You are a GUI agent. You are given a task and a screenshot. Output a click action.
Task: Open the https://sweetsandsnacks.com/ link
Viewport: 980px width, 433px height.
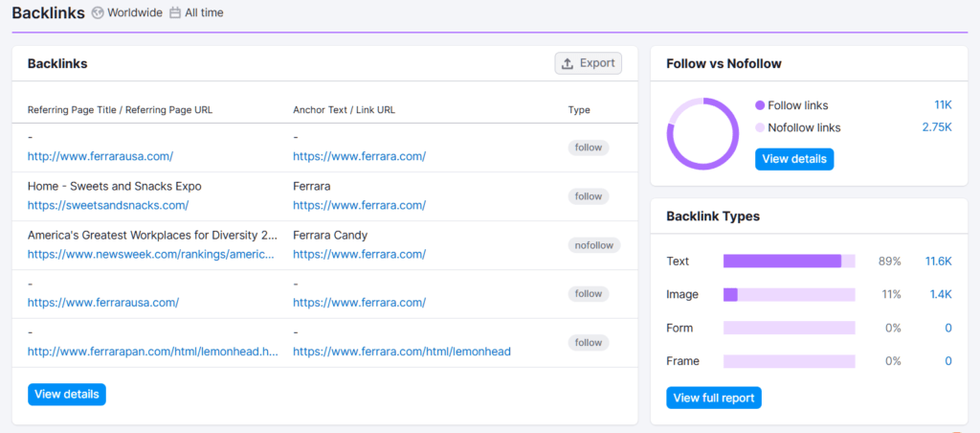pos(108,205)
